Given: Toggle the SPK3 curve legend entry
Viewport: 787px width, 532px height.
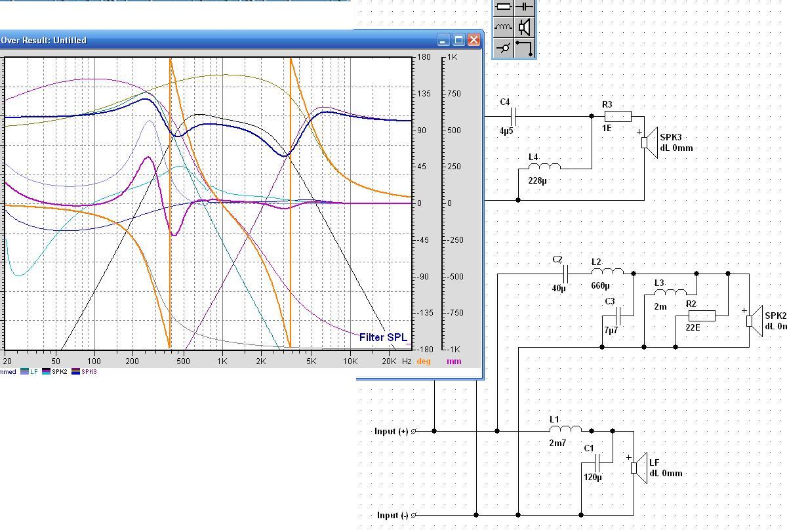Looking at the screenshot, I should click(85, 372).
